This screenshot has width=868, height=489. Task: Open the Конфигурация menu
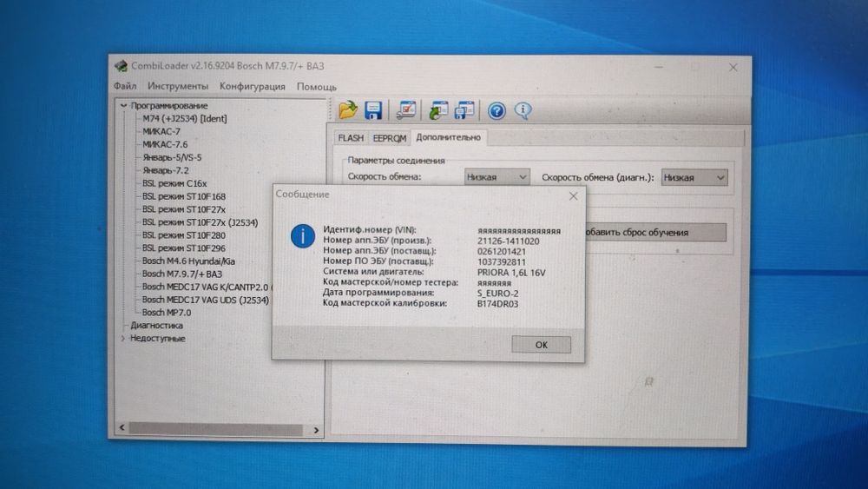tap(253, 86)
